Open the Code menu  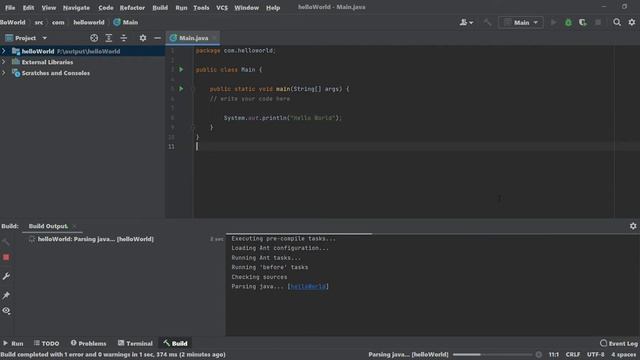tap(106, 7)
